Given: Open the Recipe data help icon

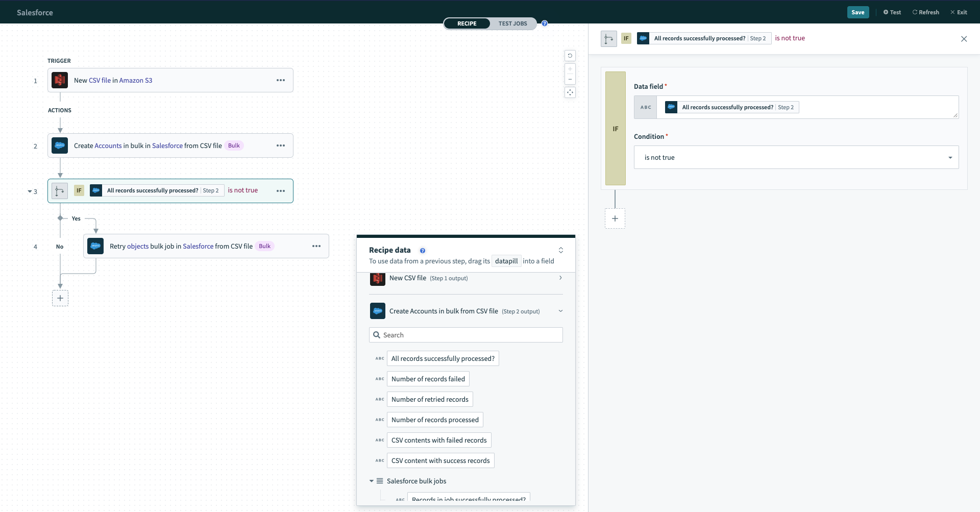Looking at the screenshot, I should pos(423,251).
